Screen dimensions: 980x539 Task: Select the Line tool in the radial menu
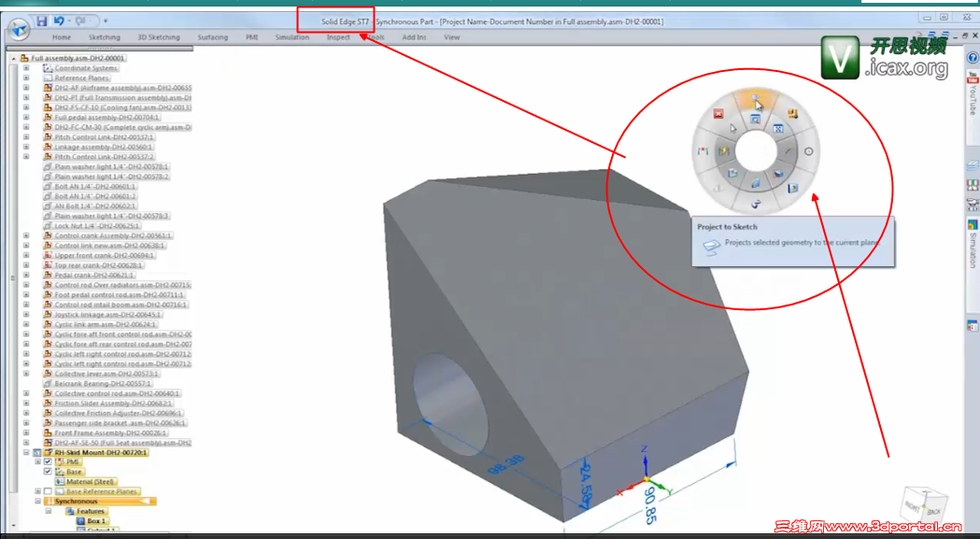coord(788,150)
